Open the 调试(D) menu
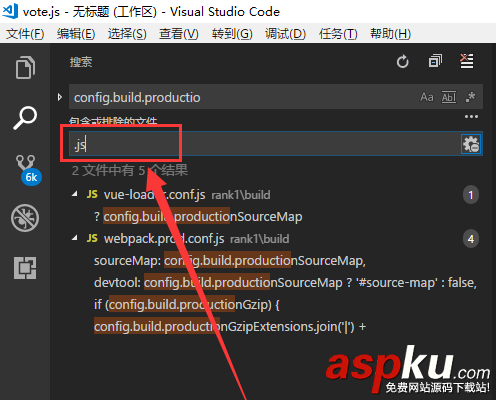The width and height of the screenshot is (496, 400). click(285, 34)
